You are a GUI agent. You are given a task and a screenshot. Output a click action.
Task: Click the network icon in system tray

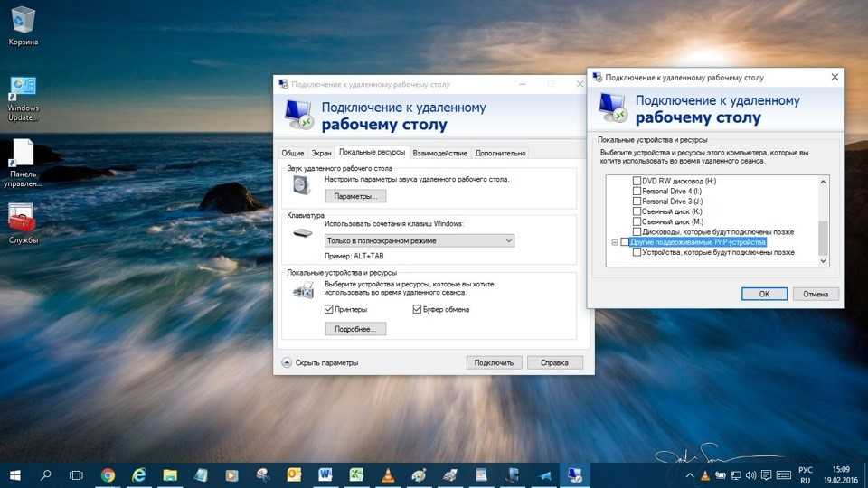pyautogui.click(x=736, y=475)
